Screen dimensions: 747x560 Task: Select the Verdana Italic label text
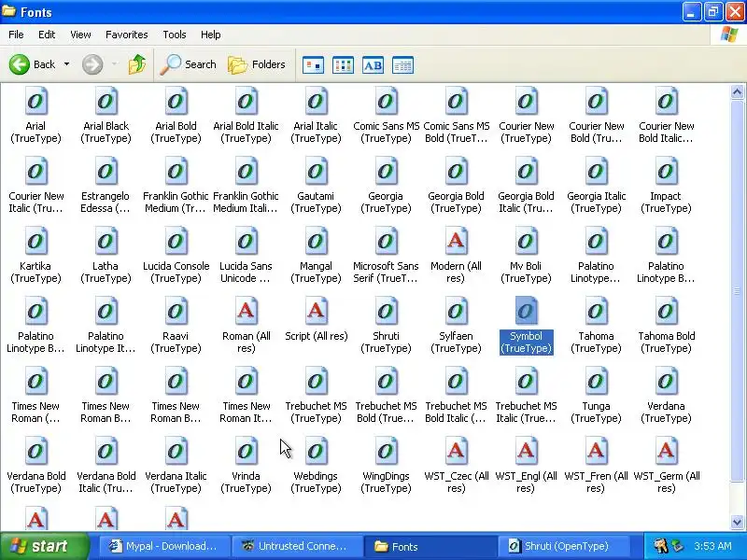(x=176, y=483)
